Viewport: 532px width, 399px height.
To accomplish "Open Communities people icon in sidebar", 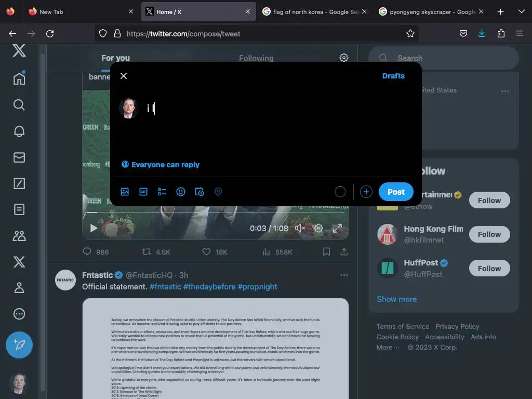I will 19,235.
